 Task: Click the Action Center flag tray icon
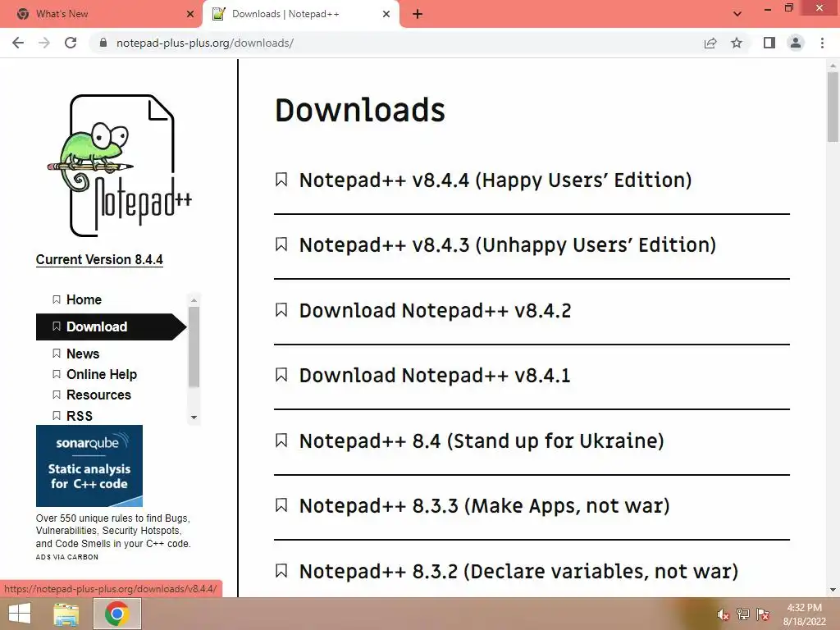click(x=763, y=614)
